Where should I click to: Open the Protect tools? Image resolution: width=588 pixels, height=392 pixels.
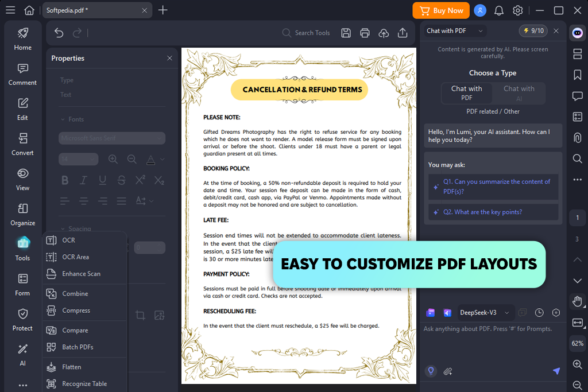pos(22,320)
